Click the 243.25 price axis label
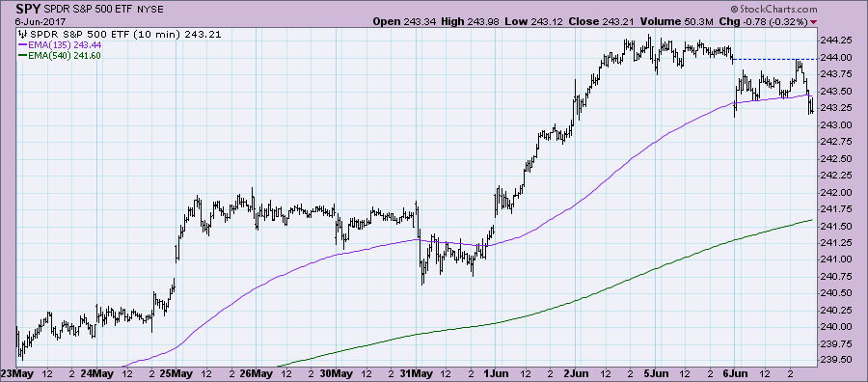The height and width of the screenshot is (382, 868). pyautogui.click(x=836, y=108)
